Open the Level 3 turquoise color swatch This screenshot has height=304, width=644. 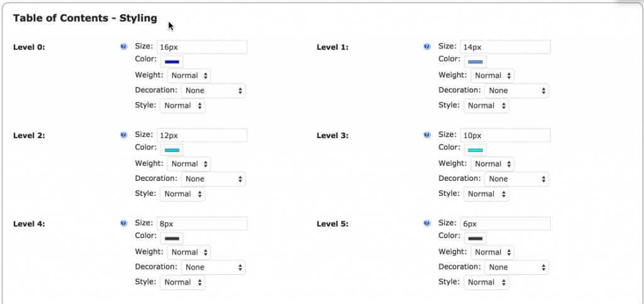pos(475,150)
